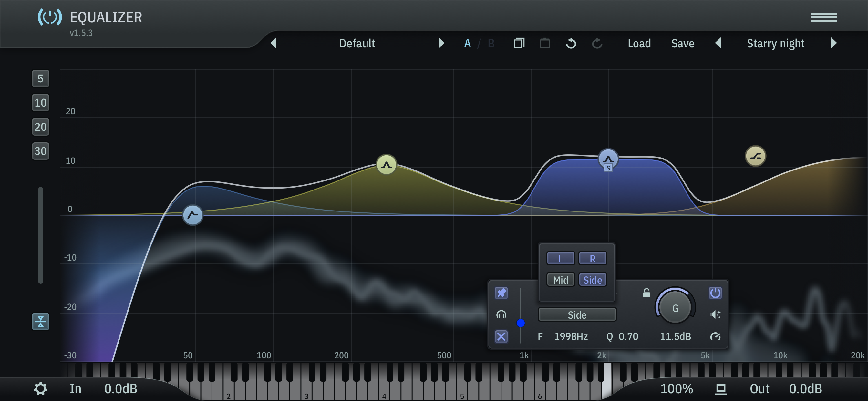This screenshot has height=401, width=868.
Task: Open the hamburger menu at top right
Action: click(x=823, y=17)
